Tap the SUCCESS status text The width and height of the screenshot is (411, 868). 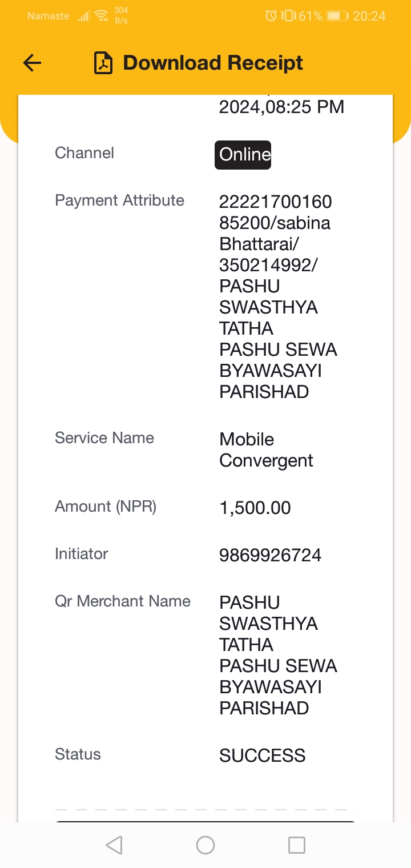(262, 756)
